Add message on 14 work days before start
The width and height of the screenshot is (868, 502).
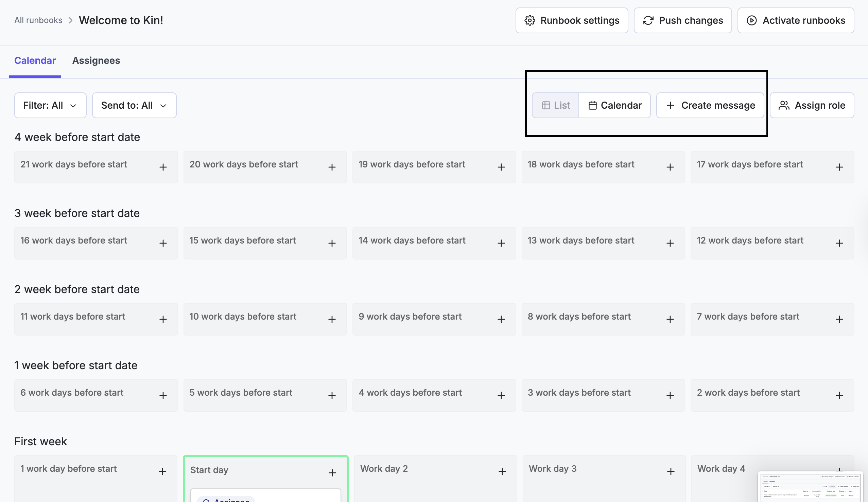click(501, 244)
